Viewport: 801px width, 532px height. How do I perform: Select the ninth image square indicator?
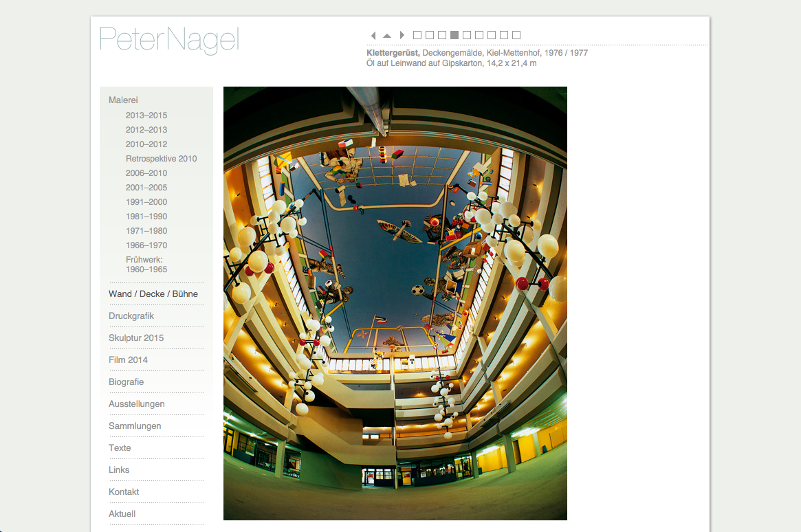click(x=516, y=35)
